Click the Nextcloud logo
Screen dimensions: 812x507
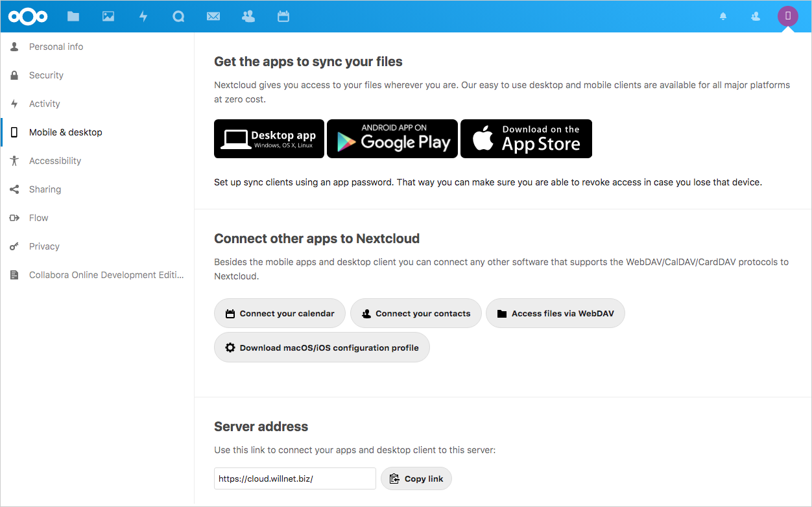28,16
